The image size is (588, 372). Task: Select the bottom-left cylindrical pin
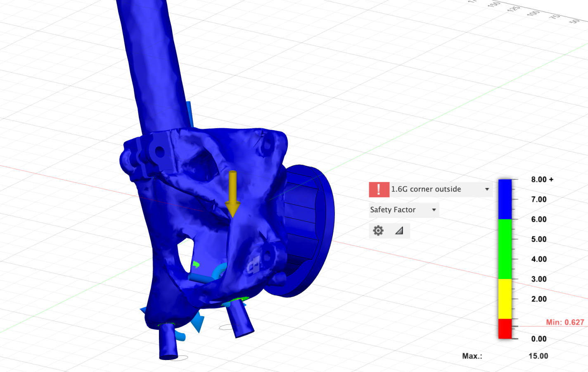(x=168, y=341)
